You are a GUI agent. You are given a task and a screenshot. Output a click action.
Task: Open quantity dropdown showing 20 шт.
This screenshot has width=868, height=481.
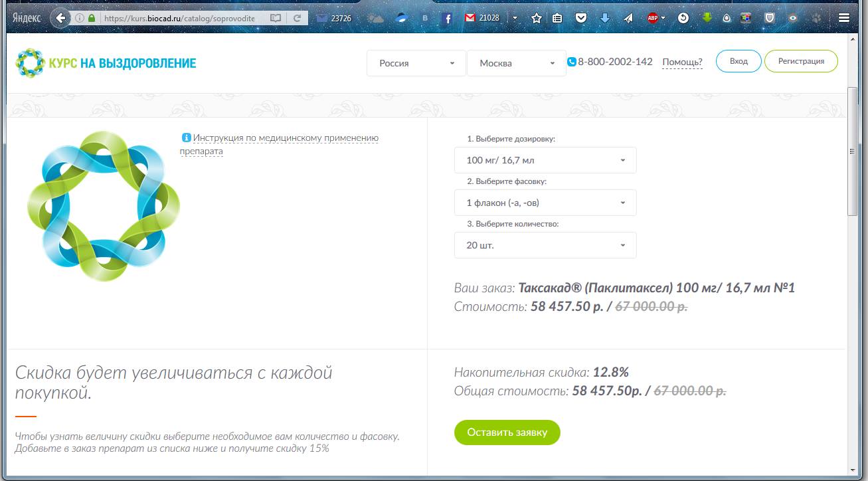coord(545,245)
